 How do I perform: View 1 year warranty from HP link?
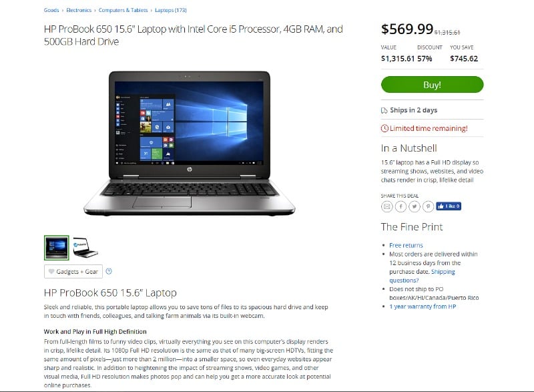point(423,307)
